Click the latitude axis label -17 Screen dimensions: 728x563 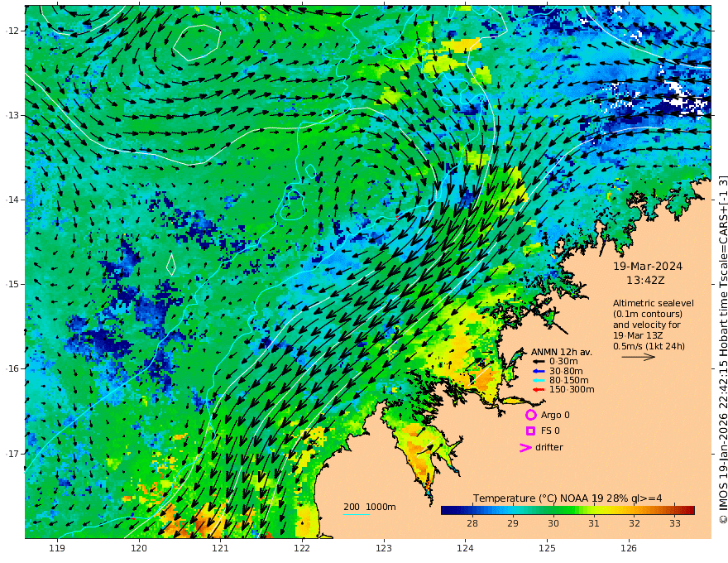[x=12, y=454]
